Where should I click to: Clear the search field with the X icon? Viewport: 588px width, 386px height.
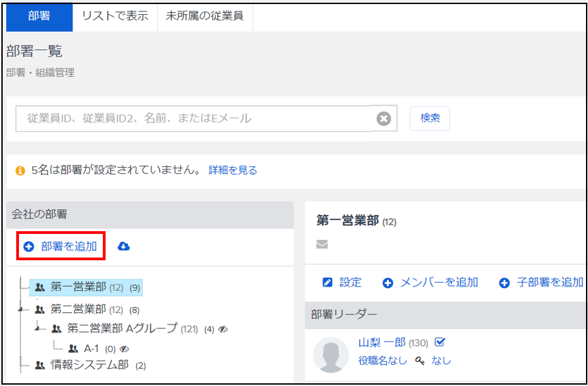(x=384, y=119)
